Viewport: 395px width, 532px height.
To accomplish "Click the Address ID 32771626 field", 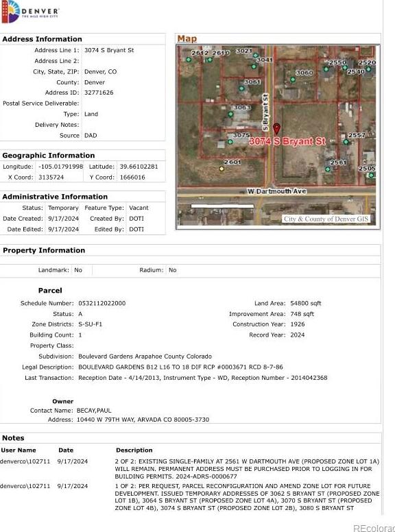I will [99, 93].
